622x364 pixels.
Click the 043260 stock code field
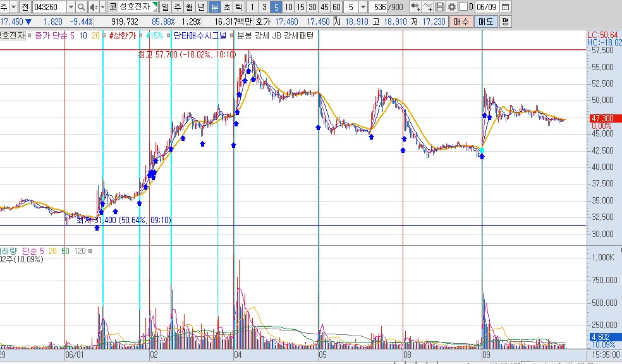(49, 7)
